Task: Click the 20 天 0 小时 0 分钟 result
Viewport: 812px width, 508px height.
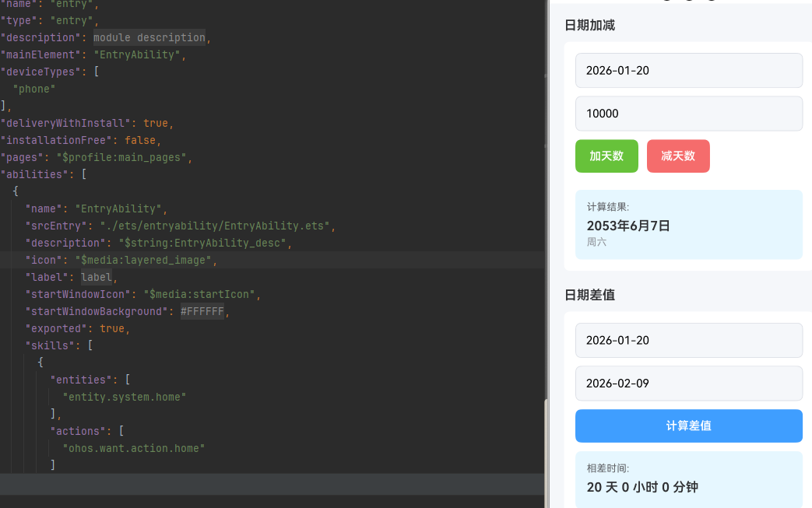Action: tap(642, 488)
